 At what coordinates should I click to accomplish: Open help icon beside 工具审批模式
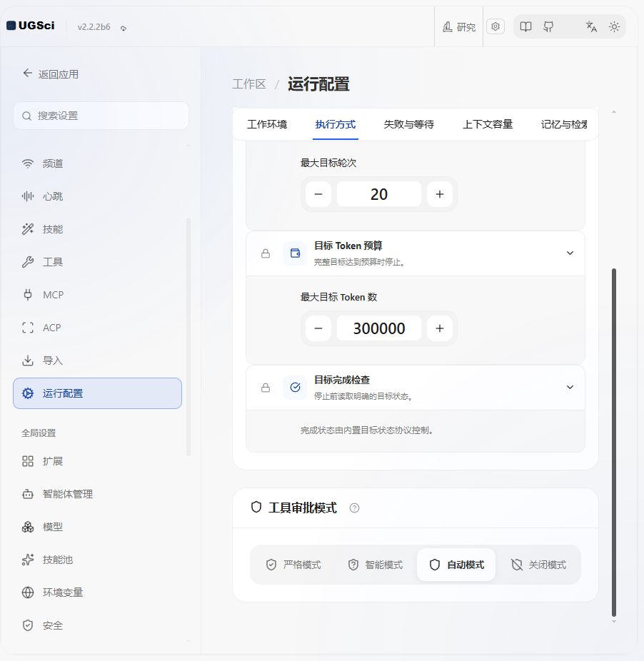click(354, 508)
